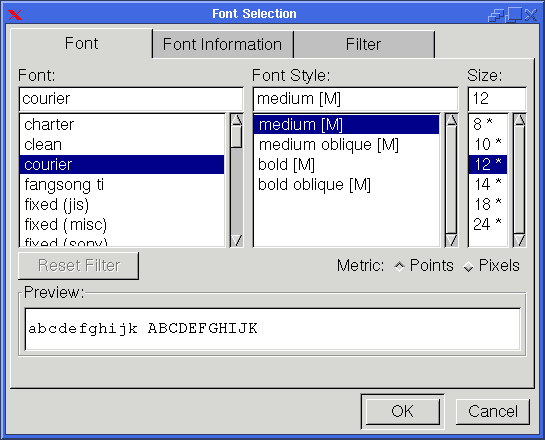
Task: Click the size list scroll down arrow
Action: (520, 240)
